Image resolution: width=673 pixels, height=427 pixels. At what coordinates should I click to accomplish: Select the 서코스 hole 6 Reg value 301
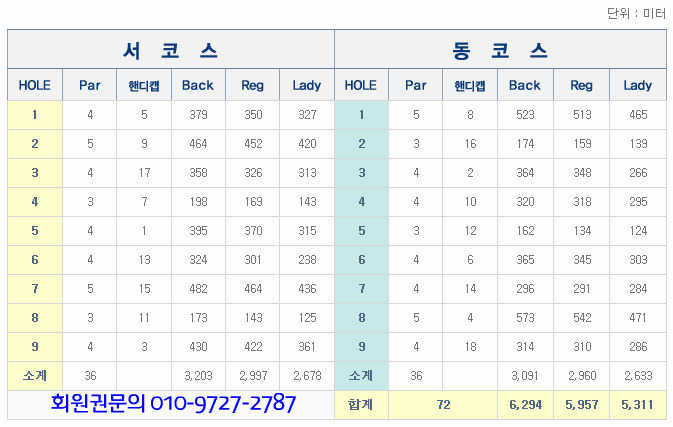pyautogui.click(x=253, y=260)
